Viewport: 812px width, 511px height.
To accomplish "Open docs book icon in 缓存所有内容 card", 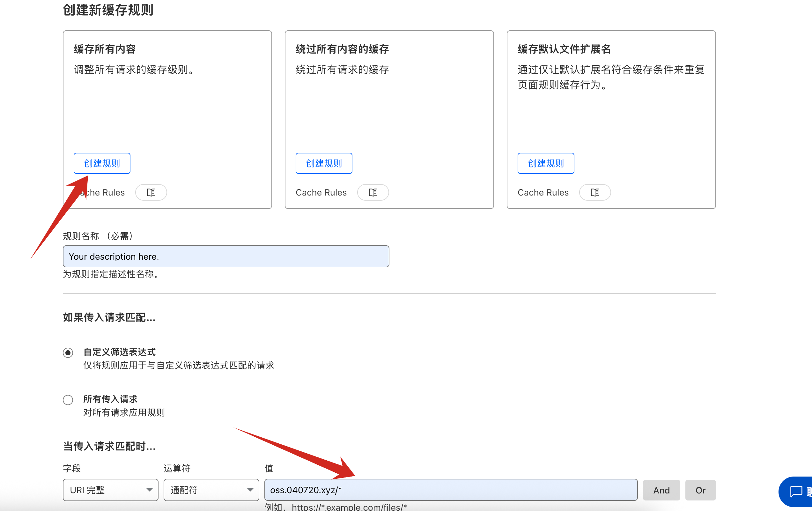I will point(151,192).
